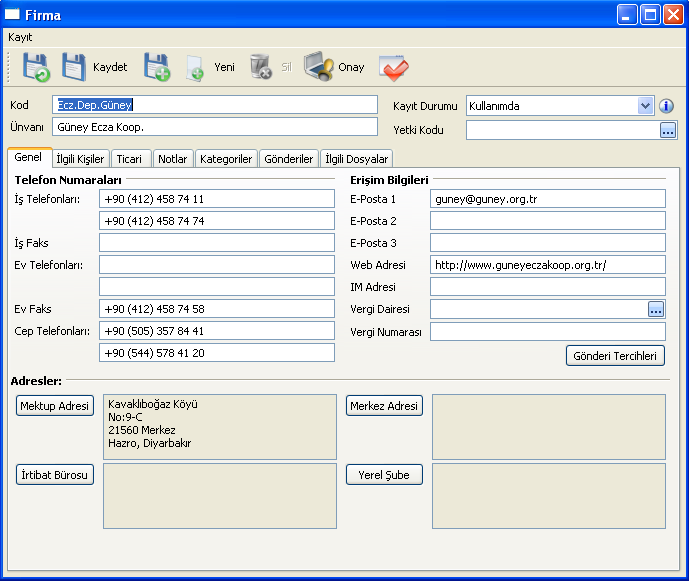Image resolution: width=689 pixels, height=581 pixels.
Task: Switch to the Gönderiler tab
Action: click(289, 159)
